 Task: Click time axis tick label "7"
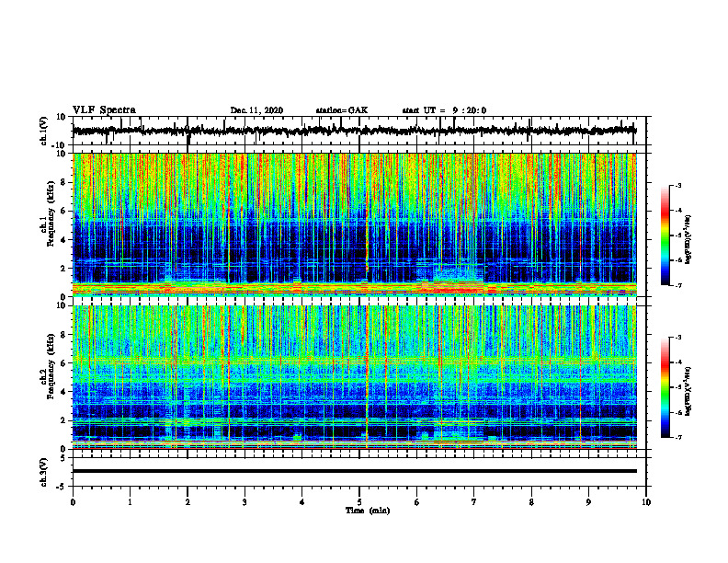pyautogui.click(x=474, y=502)
